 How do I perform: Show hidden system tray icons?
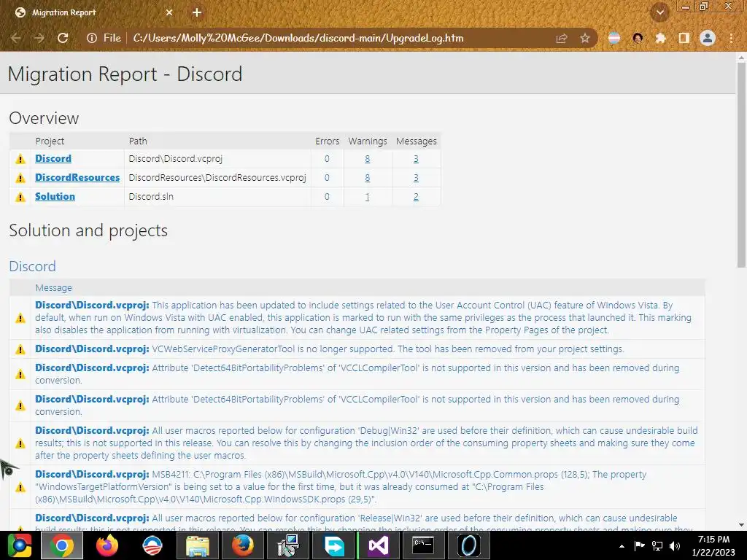tap(622, 546)
